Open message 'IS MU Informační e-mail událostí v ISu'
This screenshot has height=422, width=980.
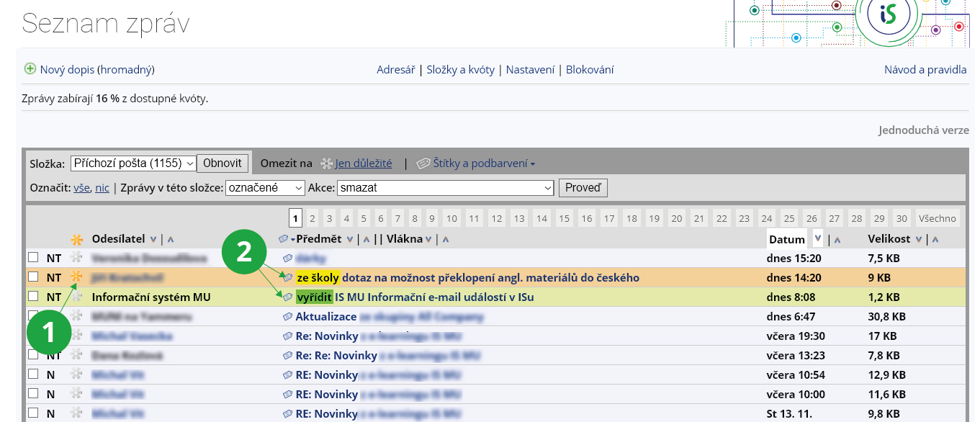433,297
